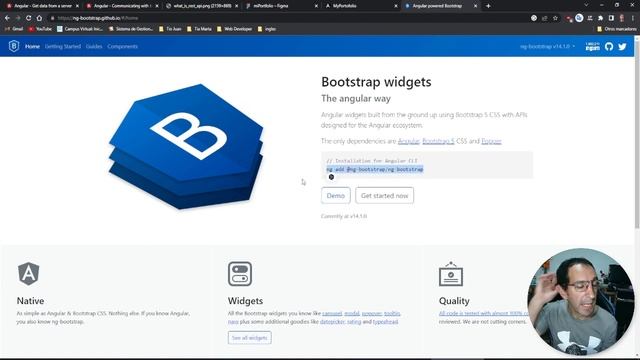Open the 'ingles' bookmarks folder
640x360 pixels.
click(267, 29)
